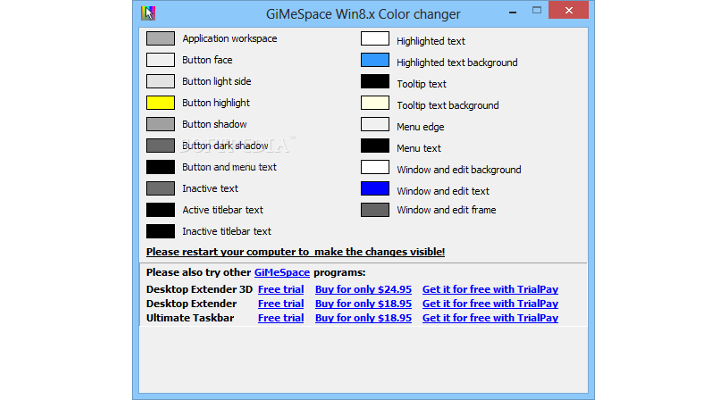Change the Window and edit text swatch

pyautogui.click(x=375, y=189)
